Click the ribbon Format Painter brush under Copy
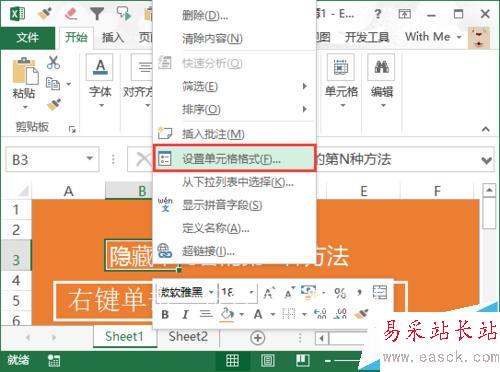This screenshot has height=372, width=500. click(x=54, y=105)
